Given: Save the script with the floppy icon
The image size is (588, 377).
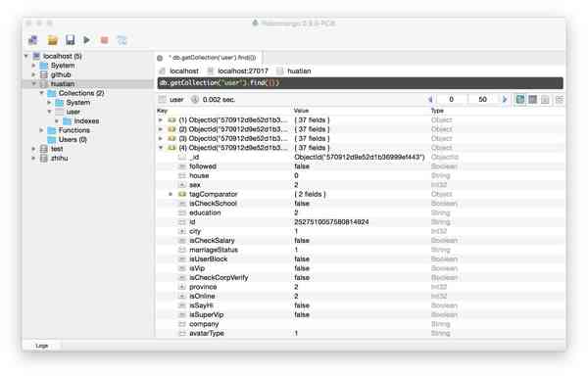Looking at the screenshot, I should (71, 40).
